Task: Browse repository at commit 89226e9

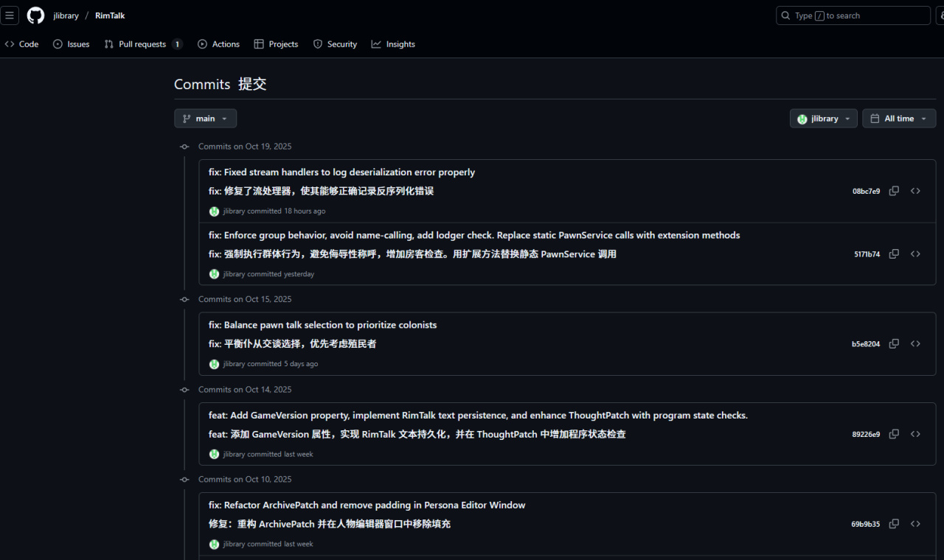Action: click(915, 434)
